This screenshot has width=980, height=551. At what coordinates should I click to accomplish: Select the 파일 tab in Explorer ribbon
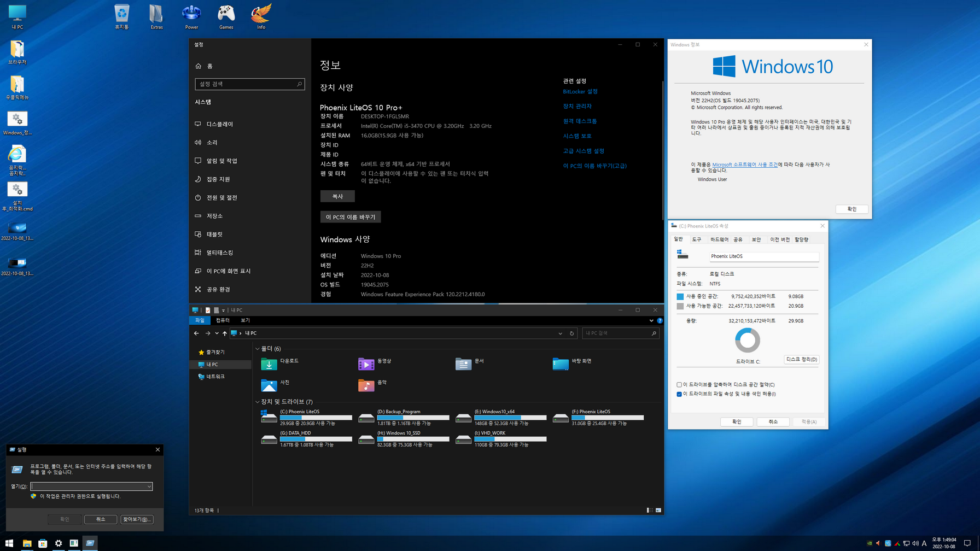click(x=200, y=320)
